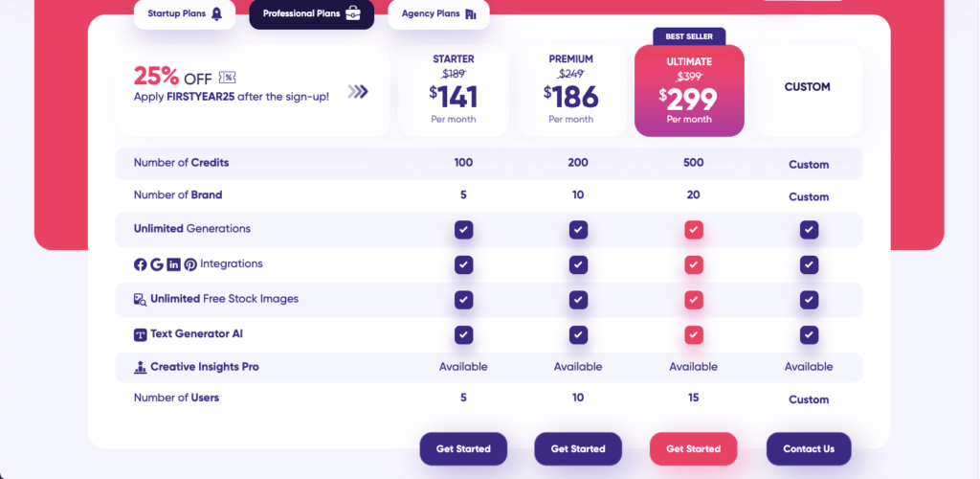Image resolution: width=980 pixels, height=479 pixels.
Task: Click the briefcase icon on Professional Plans
Action: tap(353, 13)
